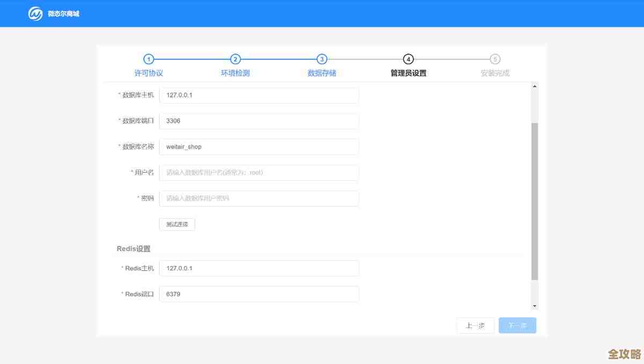Switch to the 许可协议 step label

pyautogui.click(x=149, y=73)
